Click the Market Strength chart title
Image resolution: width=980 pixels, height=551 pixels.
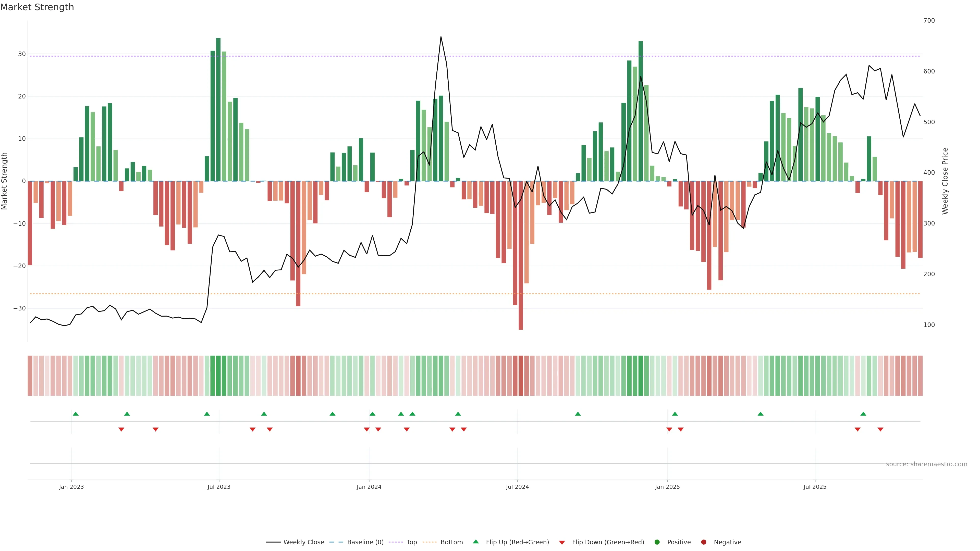[x=37, y=7]
